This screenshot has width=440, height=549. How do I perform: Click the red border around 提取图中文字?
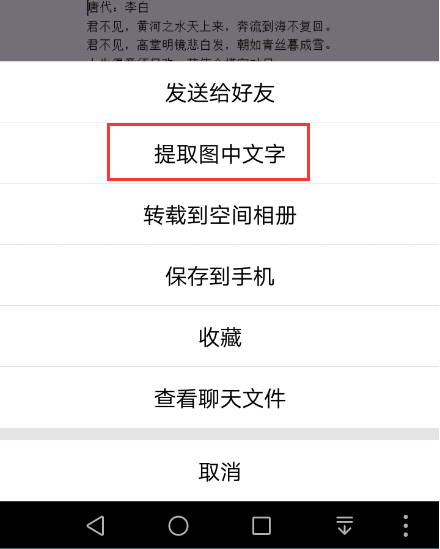click(x=208, y=125)
